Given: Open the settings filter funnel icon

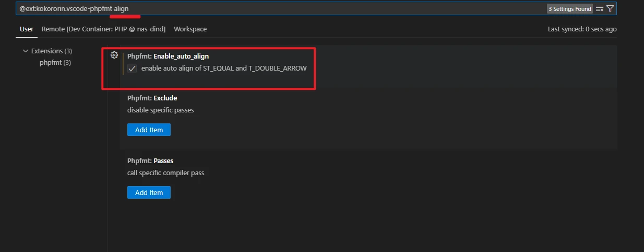Looking at the screenshot, I should [610, 8].
